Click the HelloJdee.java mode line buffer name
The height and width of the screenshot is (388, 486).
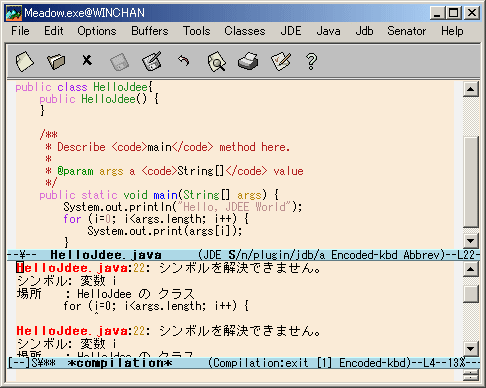106,255
